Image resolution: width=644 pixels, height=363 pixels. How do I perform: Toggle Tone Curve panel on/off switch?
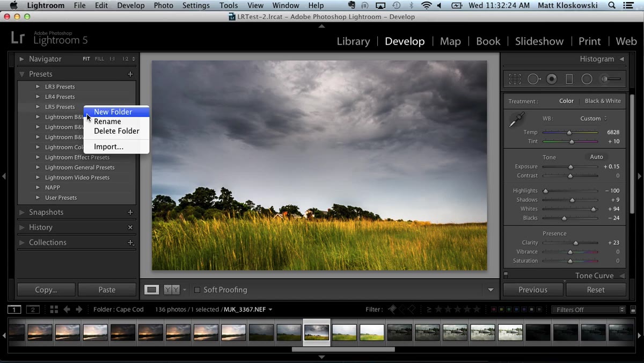(506, 275)
